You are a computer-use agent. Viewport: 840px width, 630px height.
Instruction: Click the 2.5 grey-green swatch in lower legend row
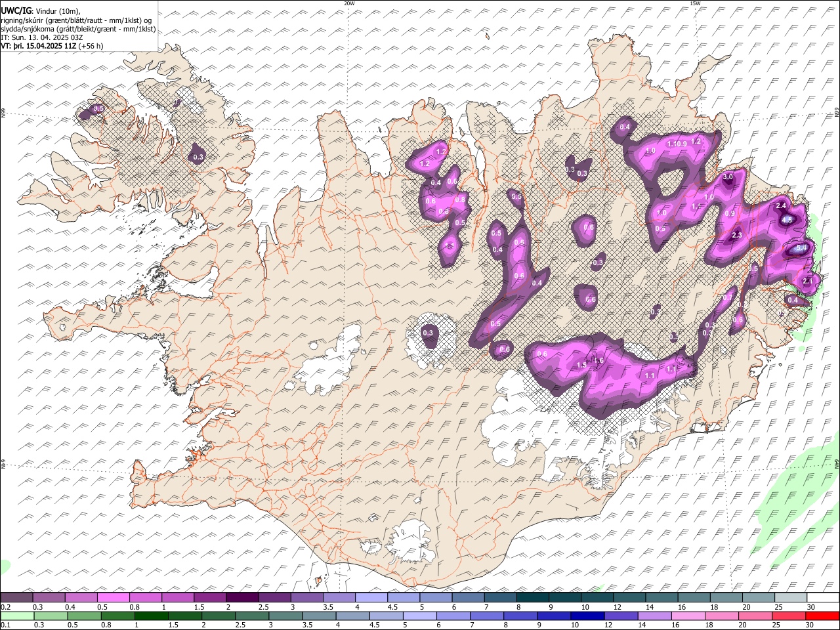click(252, 616)
